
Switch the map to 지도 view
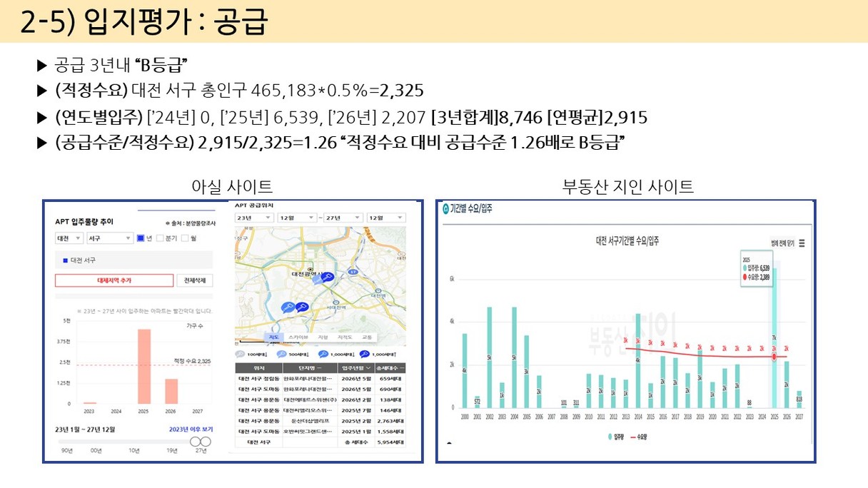coord(273,337)
